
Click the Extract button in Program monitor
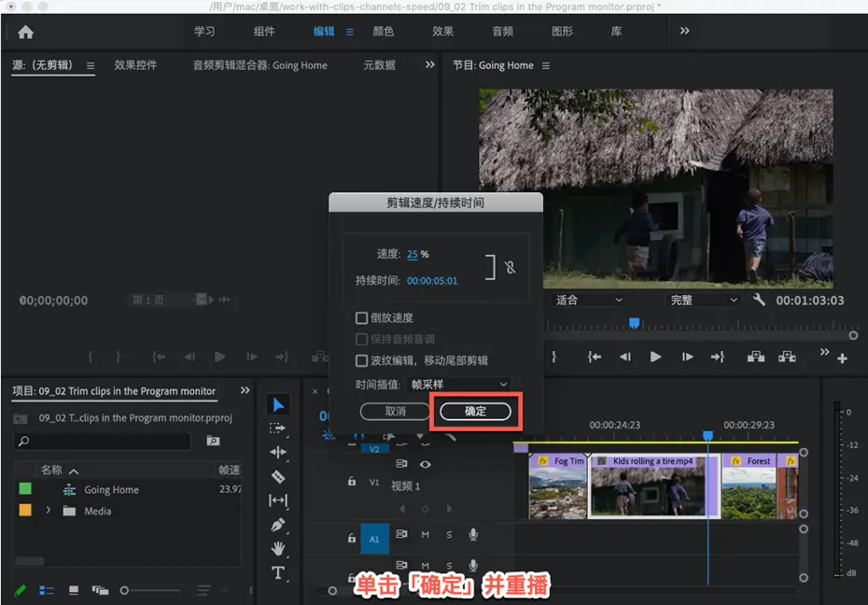pyautogui.click(x=787, y=357)
